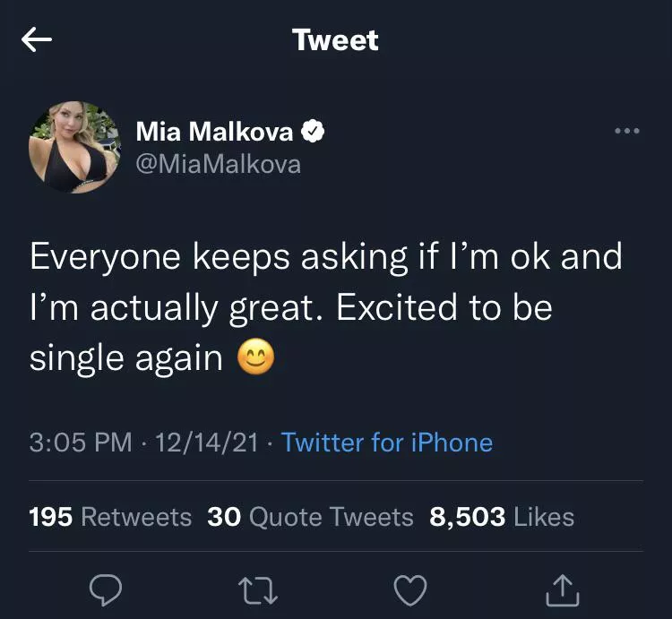
Task: Open the three-dot more options menu
Action: point(627,131)
